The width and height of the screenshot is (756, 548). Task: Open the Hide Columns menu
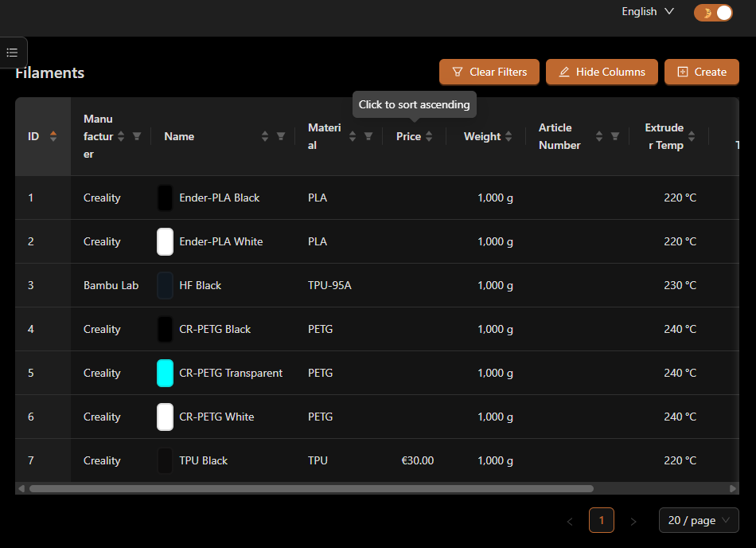602,72
